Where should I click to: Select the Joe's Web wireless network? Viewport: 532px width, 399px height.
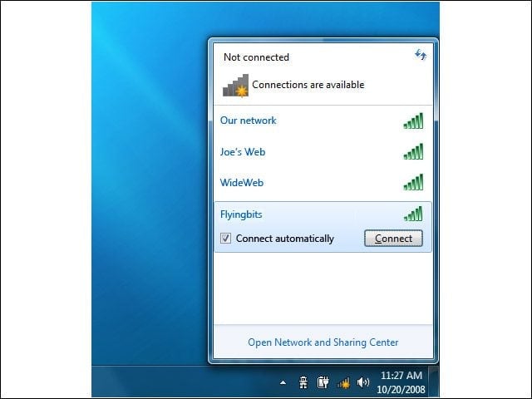tap(323, 152)
